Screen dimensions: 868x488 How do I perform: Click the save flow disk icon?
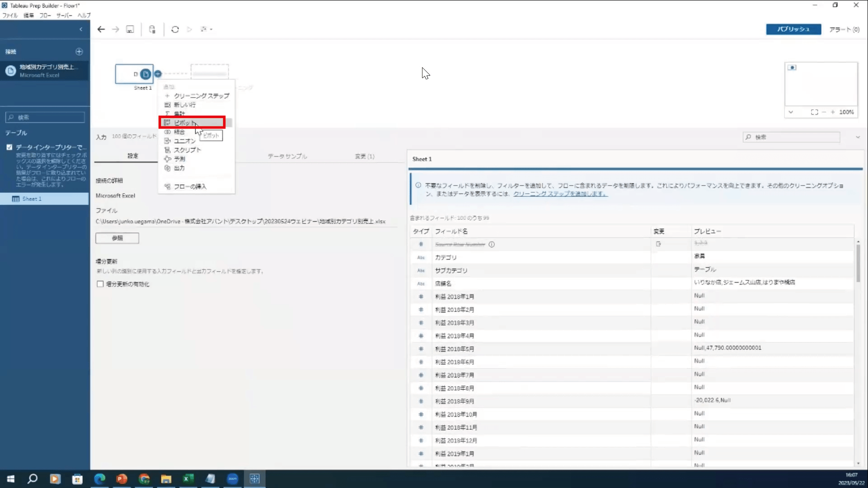coord(130,29)
